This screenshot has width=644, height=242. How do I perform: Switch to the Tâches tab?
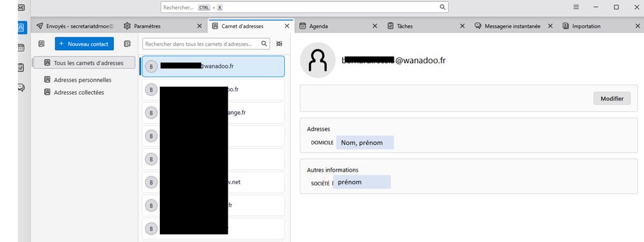(x=425, y=26)
